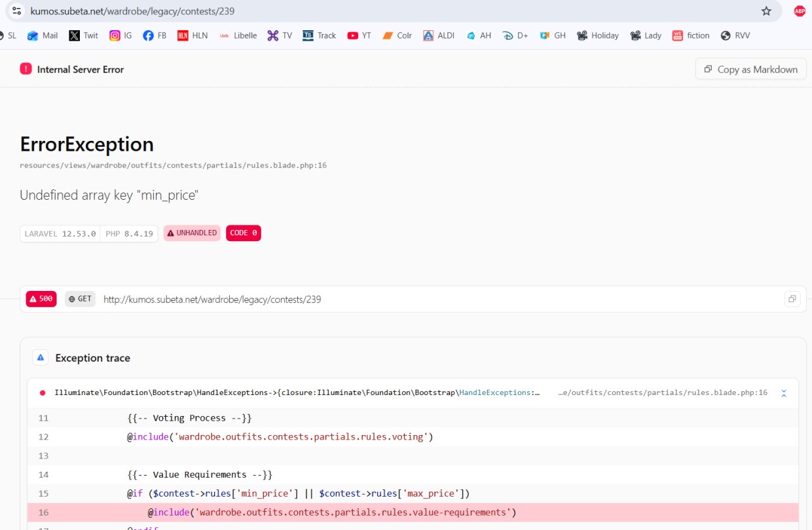Open the Twit bookmark with X logo
812x530 pixels.
pos(83,35)
